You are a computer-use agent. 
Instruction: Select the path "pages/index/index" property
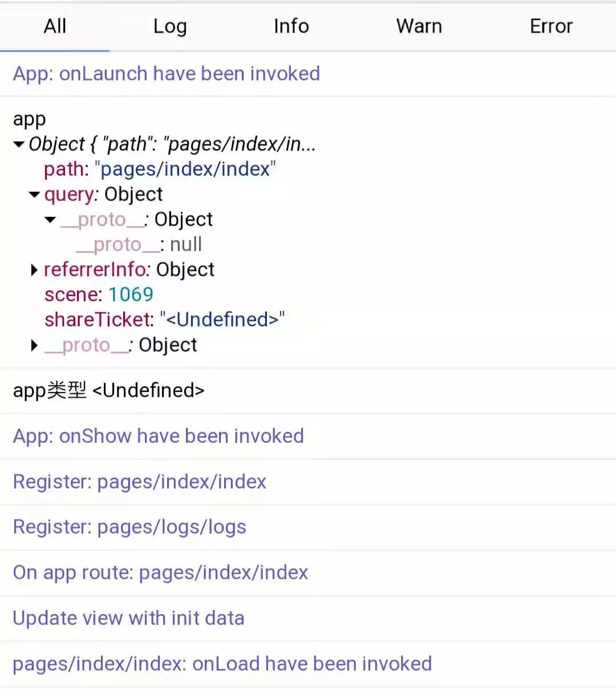pyautogui.click(x=160, y=170)
